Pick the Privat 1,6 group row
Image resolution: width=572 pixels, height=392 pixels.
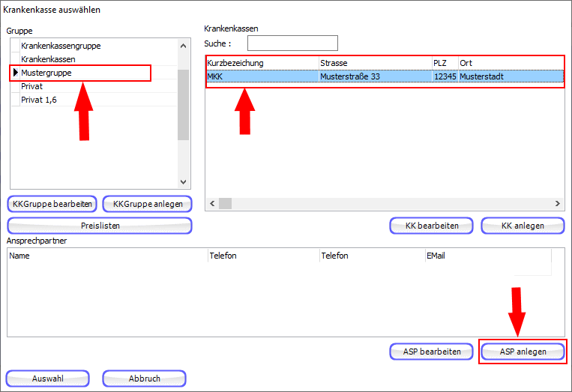[x=38, y=100]
